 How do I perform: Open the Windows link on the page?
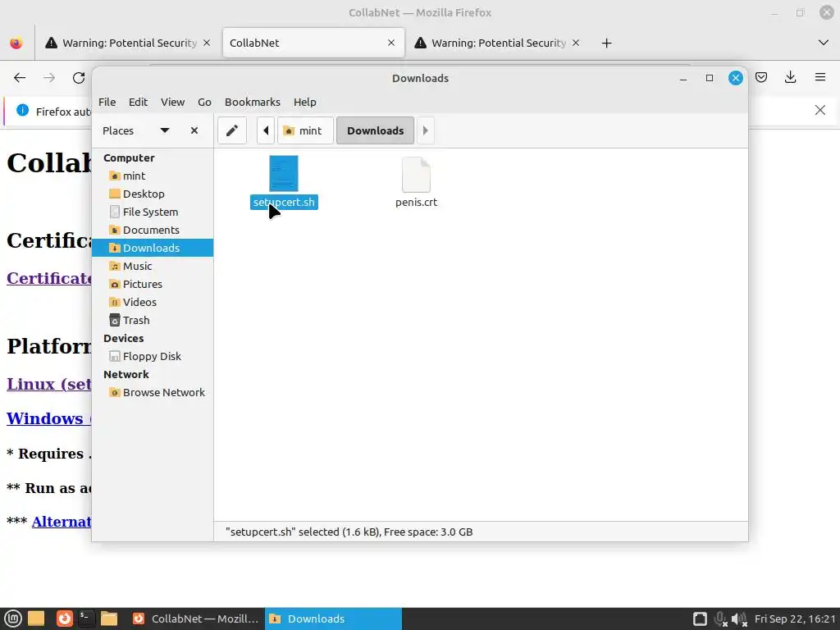pos(48,418)
